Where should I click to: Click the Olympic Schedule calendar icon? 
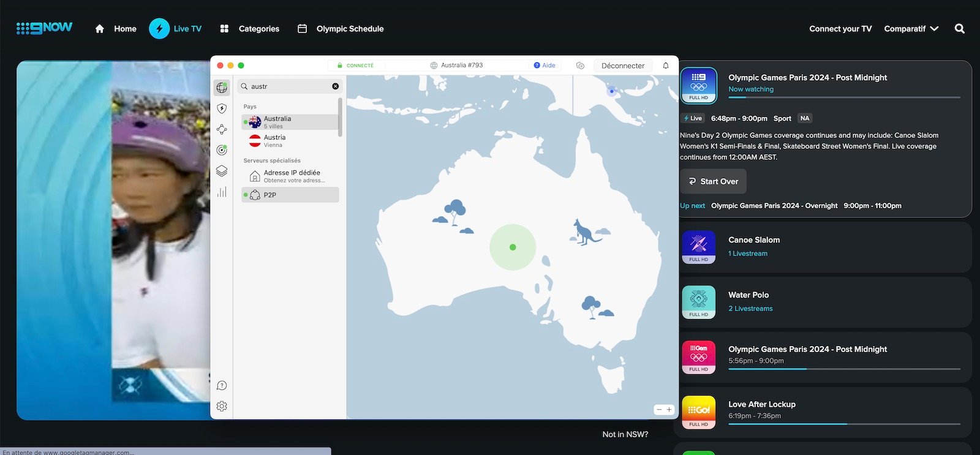click(x=302, y=28)
